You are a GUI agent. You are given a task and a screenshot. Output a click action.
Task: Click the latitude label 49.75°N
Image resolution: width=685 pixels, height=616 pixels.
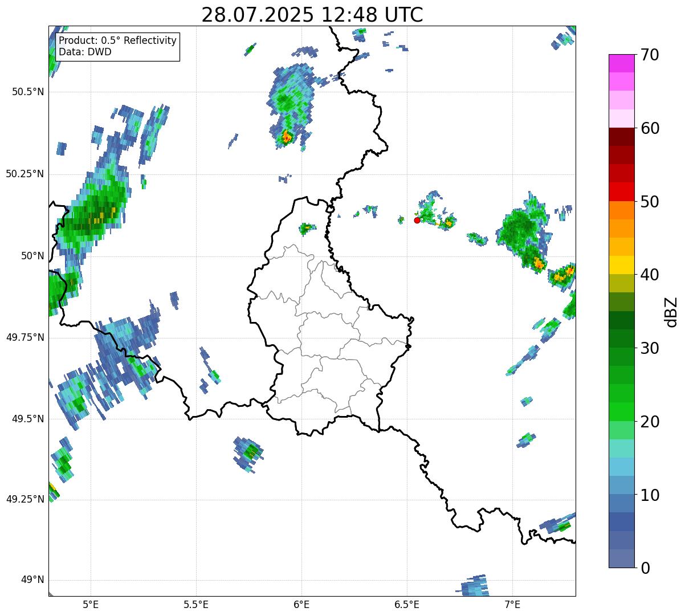coord(25,337)
